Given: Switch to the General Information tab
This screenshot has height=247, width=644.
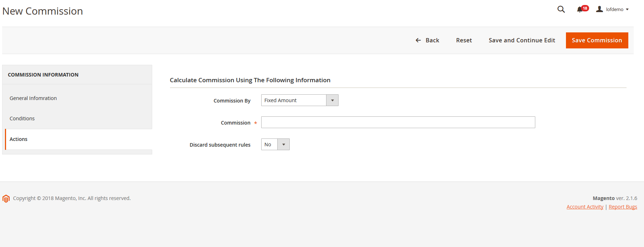Looking at the screenshot, I should point(33,98).
